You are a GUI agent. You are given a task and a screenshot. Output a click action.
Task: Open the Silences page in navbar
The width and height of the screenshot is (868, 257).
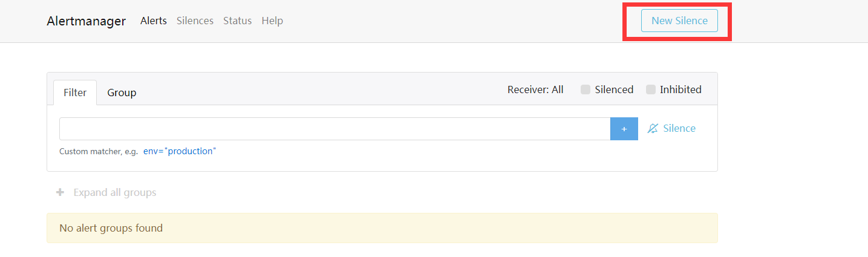coord(195,21)
